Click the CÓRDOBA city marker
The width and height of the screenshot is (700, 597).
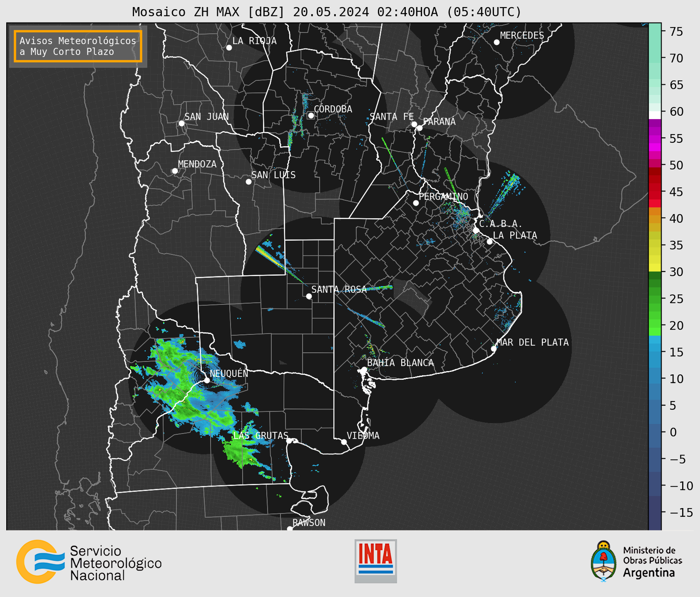coord(311,115)
